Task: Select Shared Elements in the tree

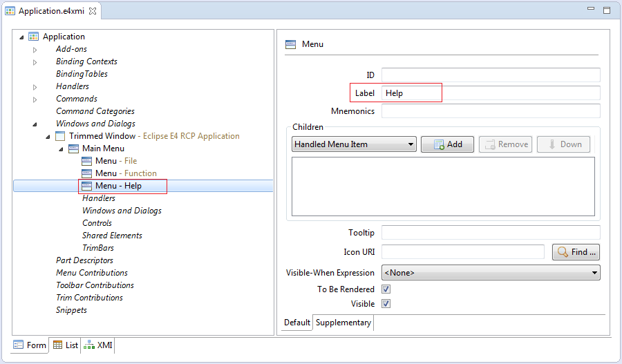Action: click(x=112, y=236)
